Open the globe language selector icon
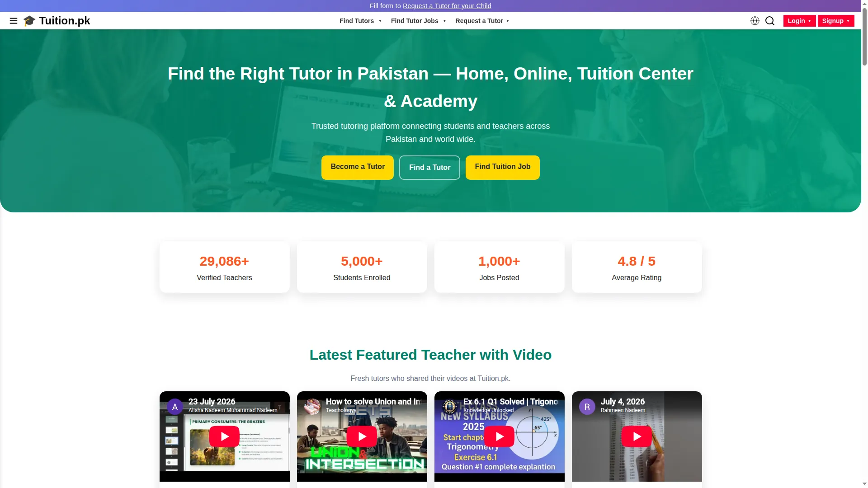This screenshot has width=868, height=488. pos(755,21)
